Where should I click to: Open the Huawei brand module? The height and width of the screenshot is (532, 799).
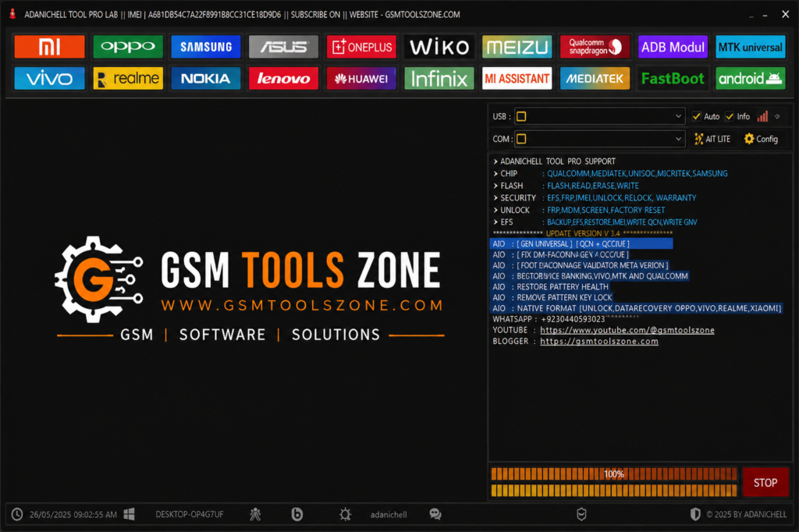361,79
